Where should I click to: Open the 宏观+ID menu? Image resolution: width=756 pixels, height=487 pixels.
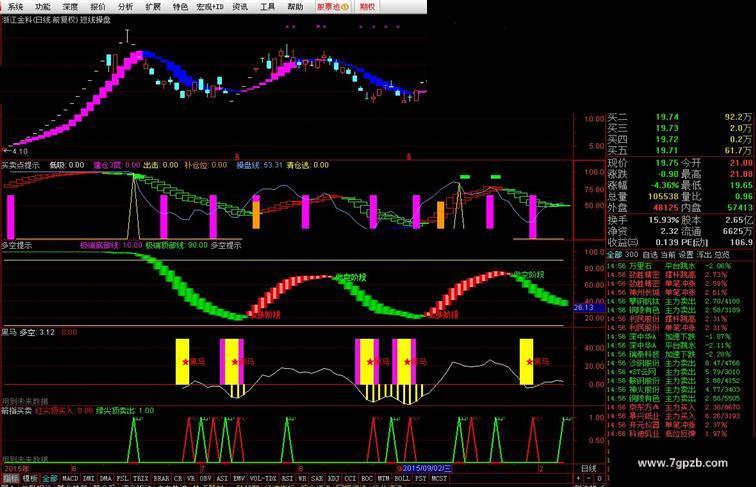[210, 7]
